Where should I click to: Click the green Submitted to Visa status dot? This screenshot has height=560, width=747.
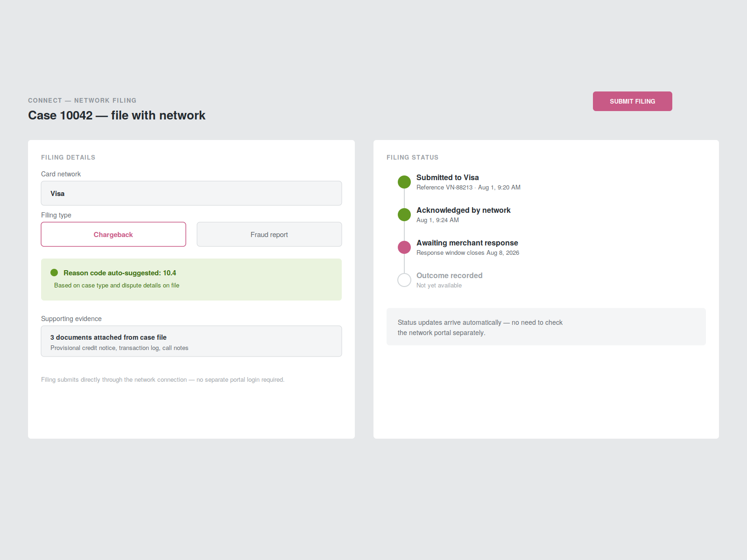click(x=404, y=182)
